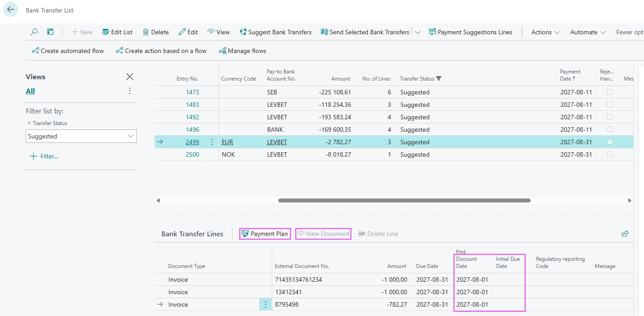Click the External Document No. column header
Image resolution: width=644 pixels, height=316 pixels.
302,266
